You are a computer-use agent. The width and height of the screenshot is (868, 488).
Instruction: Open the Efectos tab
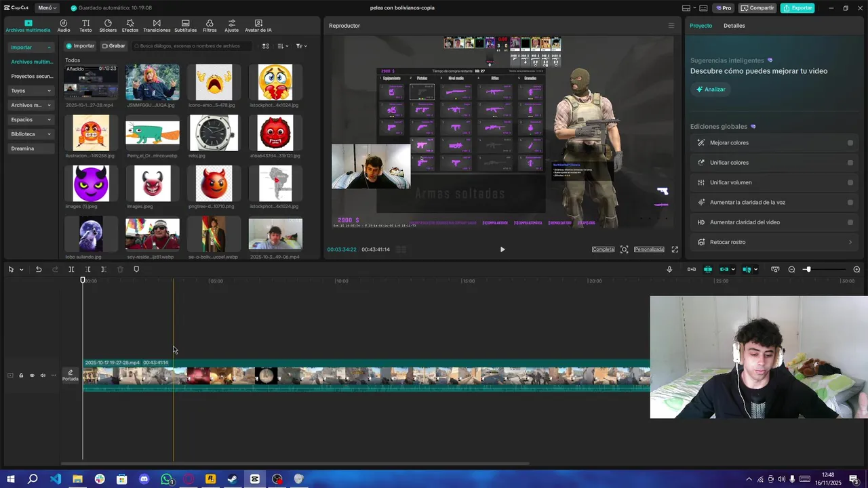130,26
